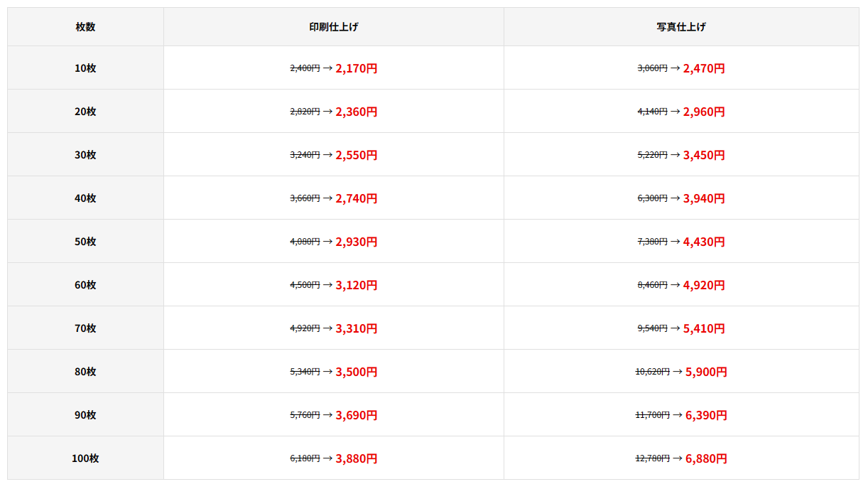Click the 写真仕上げ column header
The width and height of the screenshot is (868, 489).
coord(681,27)
